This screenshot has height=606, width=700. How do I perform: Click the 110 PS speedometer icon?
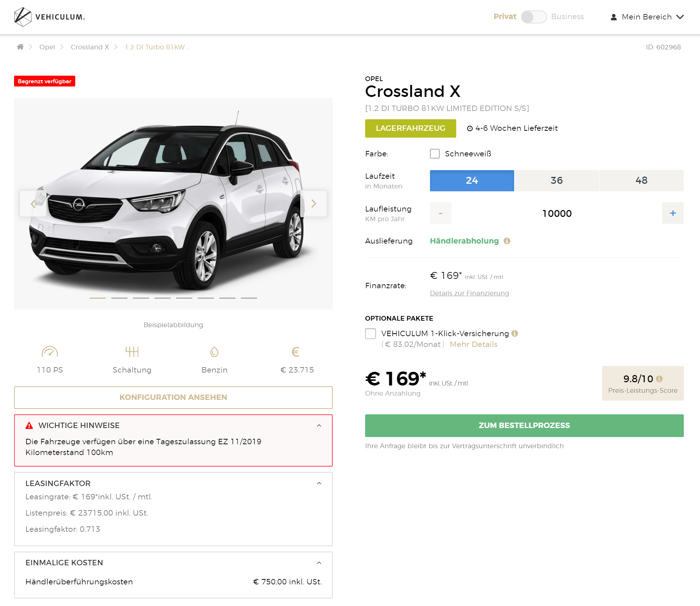50,352
